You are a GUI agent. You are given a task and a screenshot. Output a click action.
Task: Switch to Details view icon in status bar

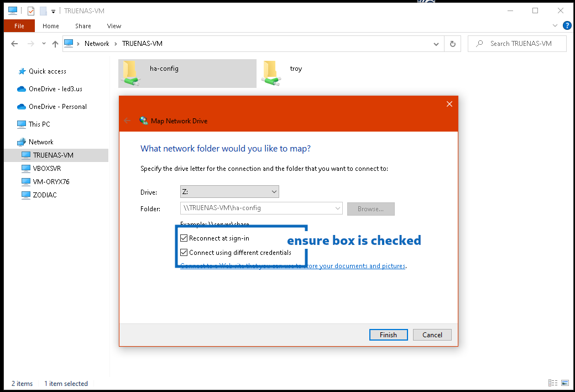(553, 383)
